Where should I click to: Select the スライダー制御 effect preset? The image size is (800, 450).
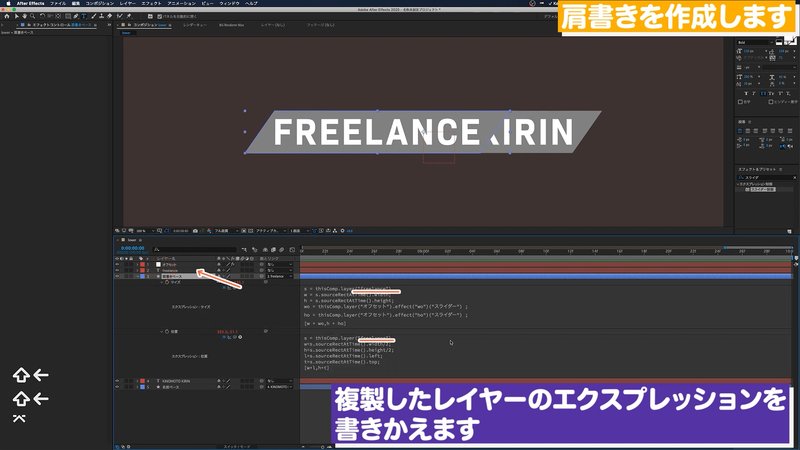[x=762, y=189]
